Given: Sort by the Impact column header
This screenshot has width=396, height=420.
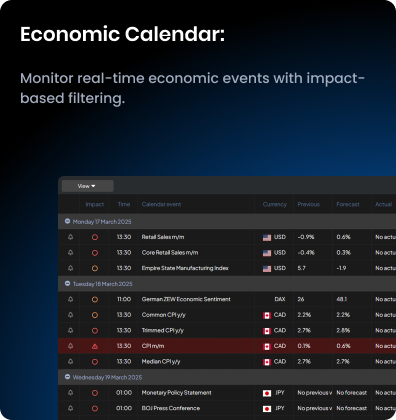Looking at the screenshot, I should [x=95, y=204].
